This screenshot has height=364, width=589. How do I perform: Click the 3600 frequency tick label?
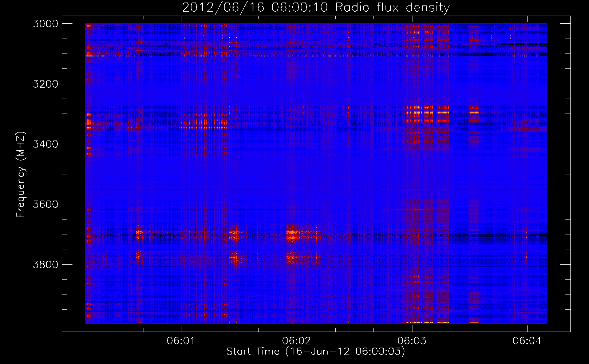click(x=46, y=204)
